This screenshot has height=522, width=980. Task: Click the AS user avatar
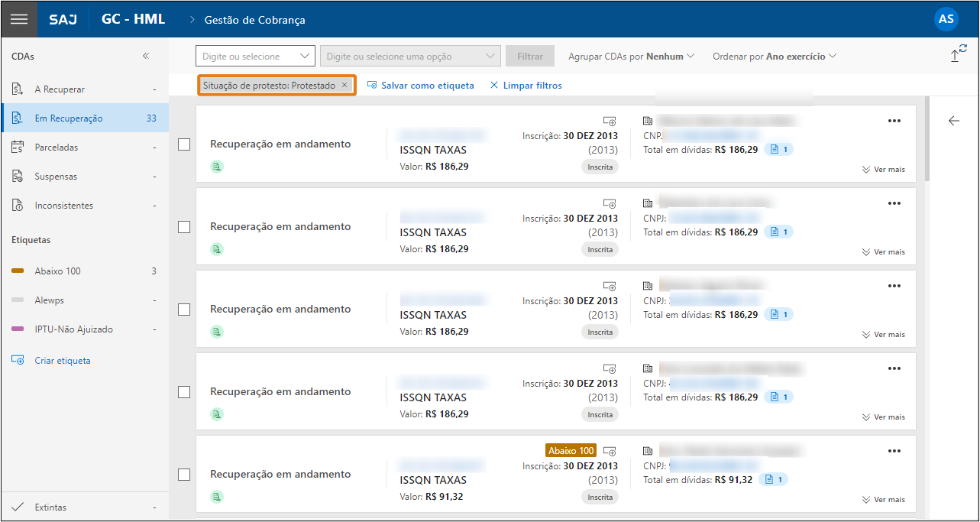(946, 20)
